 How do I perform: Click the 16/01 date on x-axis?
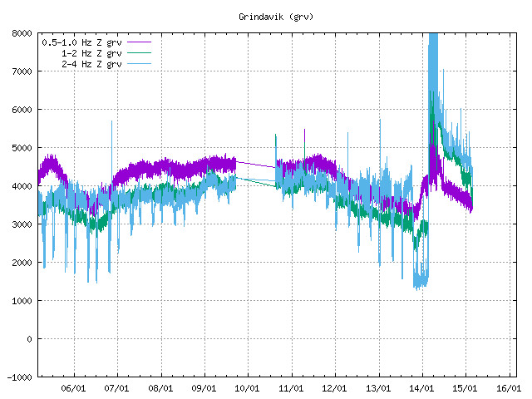coord(509,388)
